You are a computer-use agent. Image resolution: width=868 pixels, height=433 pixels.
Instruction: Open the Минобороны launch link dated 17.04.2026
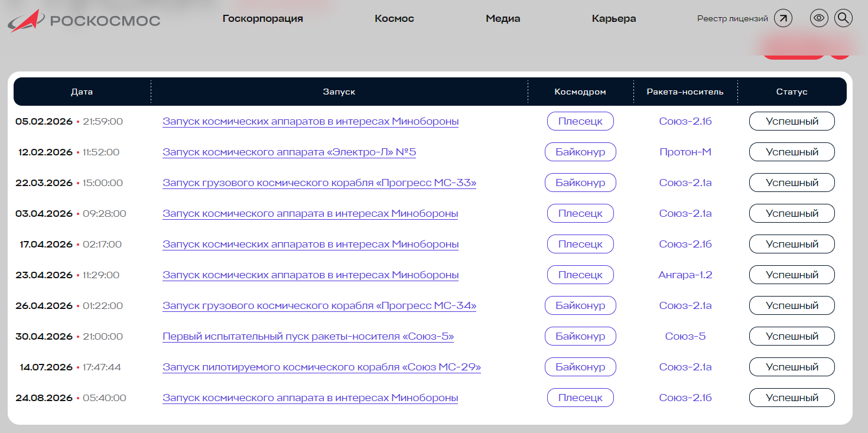point(311,245)
